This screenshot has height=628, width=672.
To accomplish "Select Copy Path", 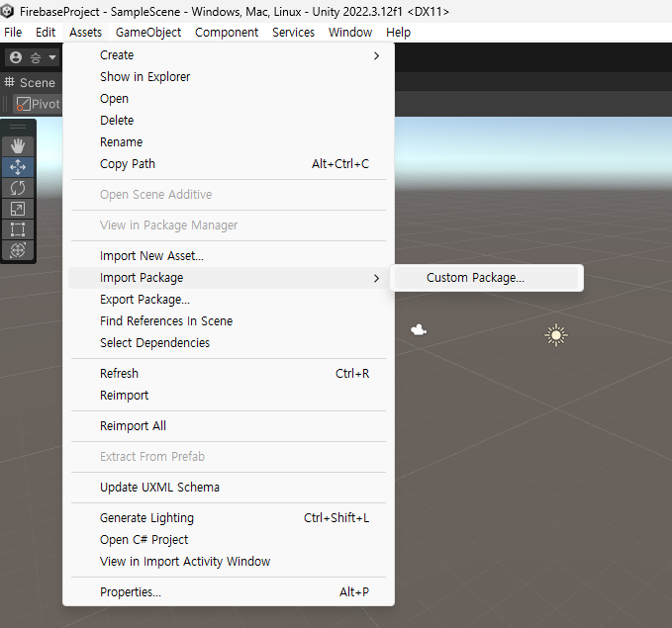I will pos(229,164).
